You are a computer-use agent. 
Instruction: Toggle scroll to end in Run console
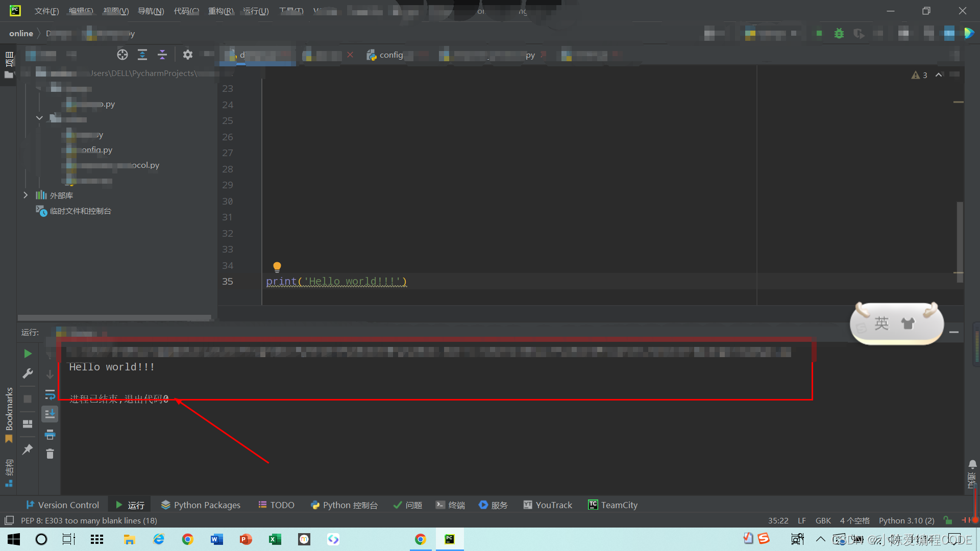coord(50,414)
